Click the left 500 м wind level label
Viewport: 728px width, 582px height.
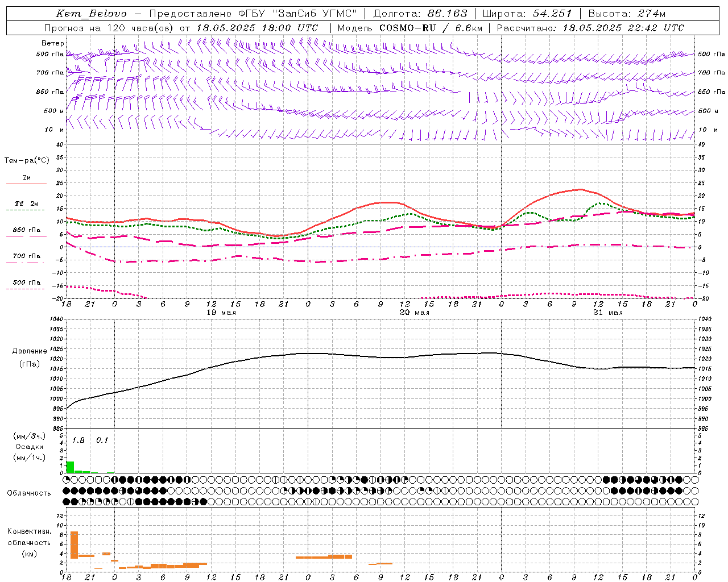click(54, 111)
